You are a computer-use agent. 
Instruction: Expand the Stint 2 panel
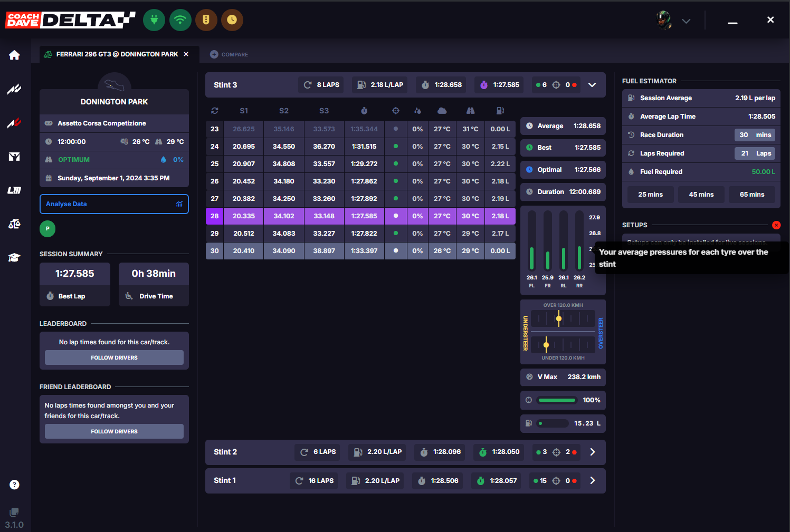[592, 452]
